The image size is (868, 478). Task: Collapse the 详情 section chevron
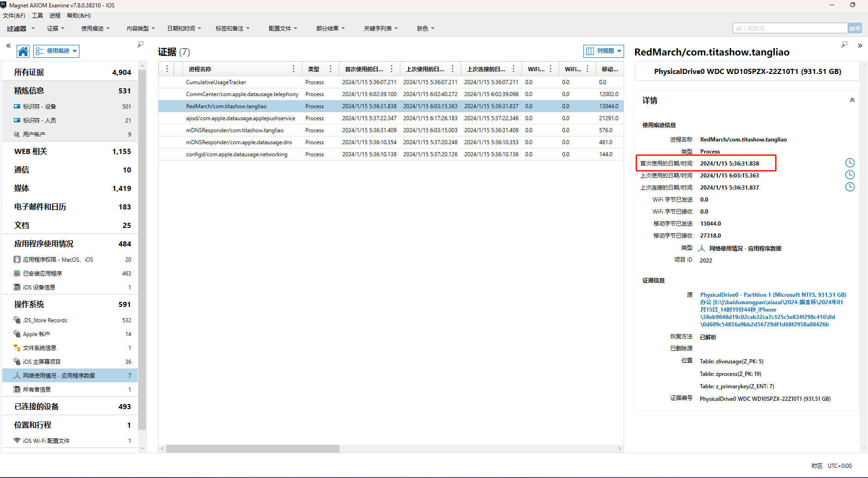pyautogui.click(x=852, y=100)
